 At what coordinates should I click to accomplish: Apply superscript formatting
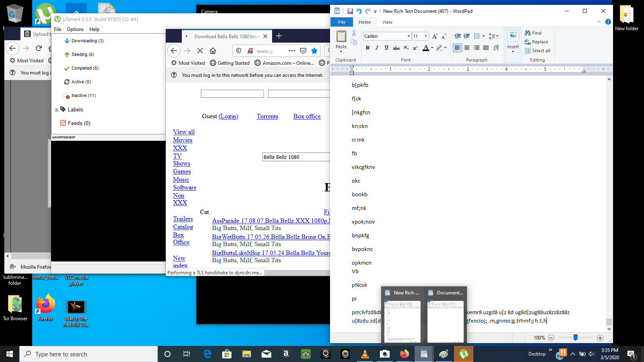415,48
